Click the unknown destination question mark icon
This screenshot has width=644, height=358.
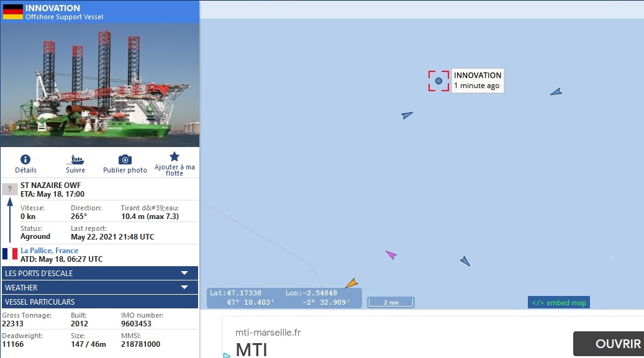(x=10, y=189)
